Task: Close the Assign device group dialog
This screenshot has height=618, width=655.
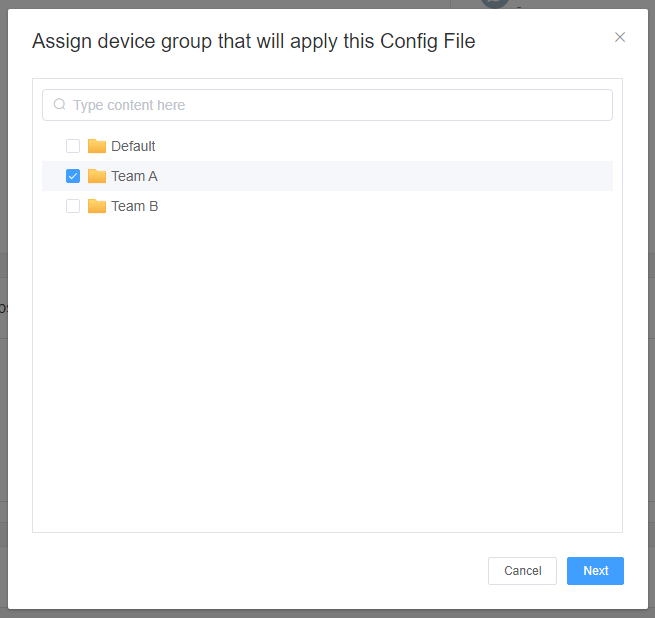Action: click(620, 38)
